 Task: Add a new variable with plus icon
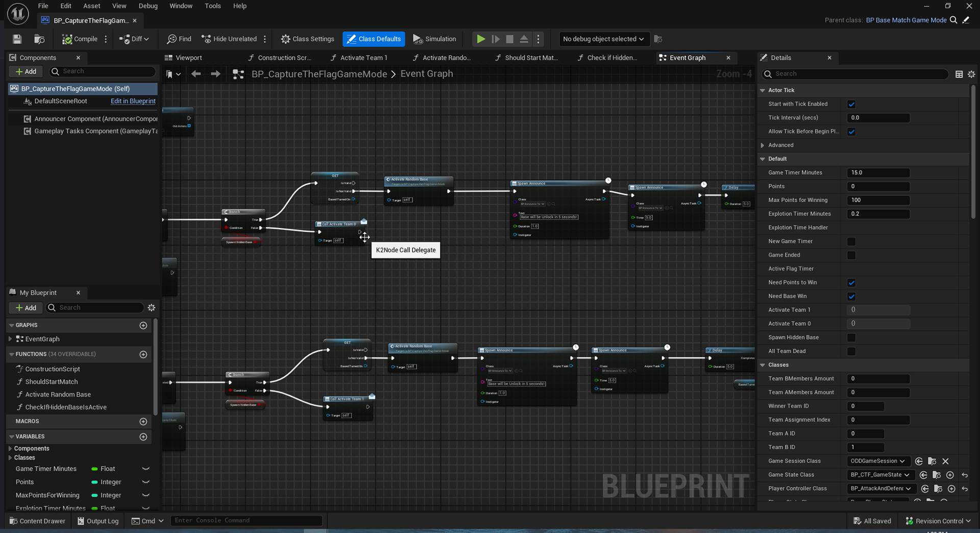tap(143, 437)
